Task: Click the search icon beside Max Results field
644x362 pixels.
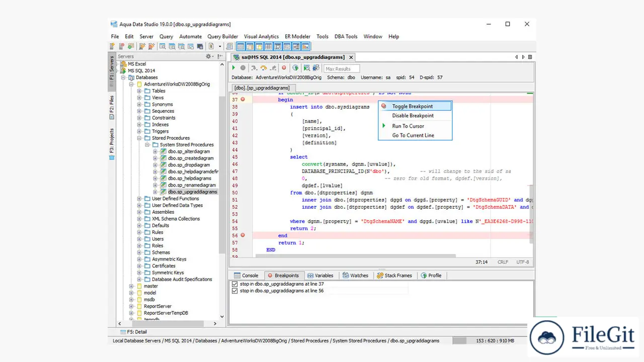Action: pos(306,68)
